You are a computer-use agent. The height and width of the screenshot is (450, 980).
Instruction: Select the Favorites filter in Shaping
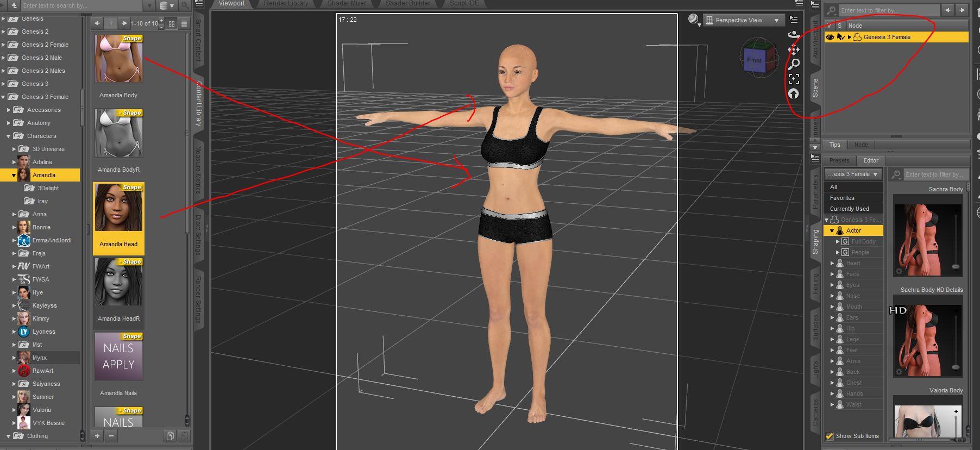point(842,198)
